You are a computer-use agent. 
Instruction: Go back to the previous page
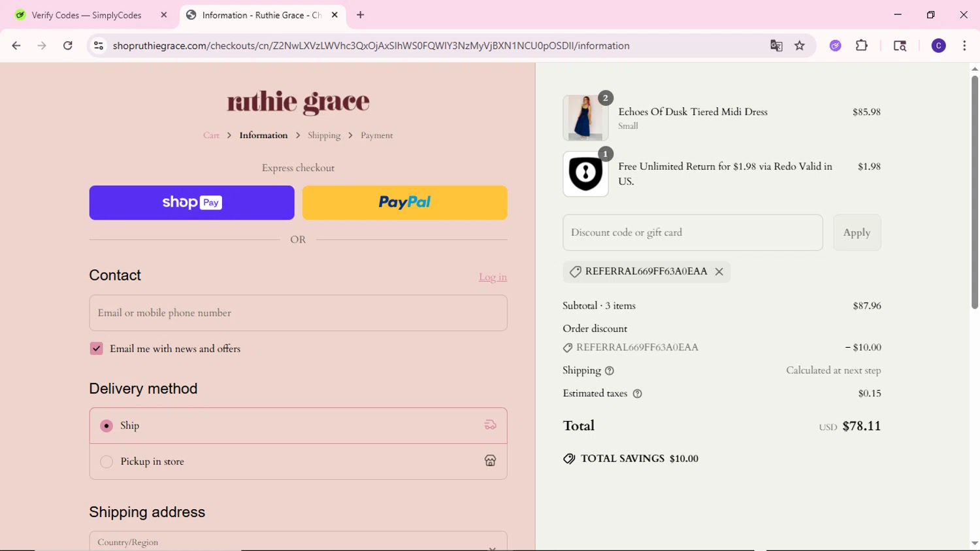click(x=16, y=46)
